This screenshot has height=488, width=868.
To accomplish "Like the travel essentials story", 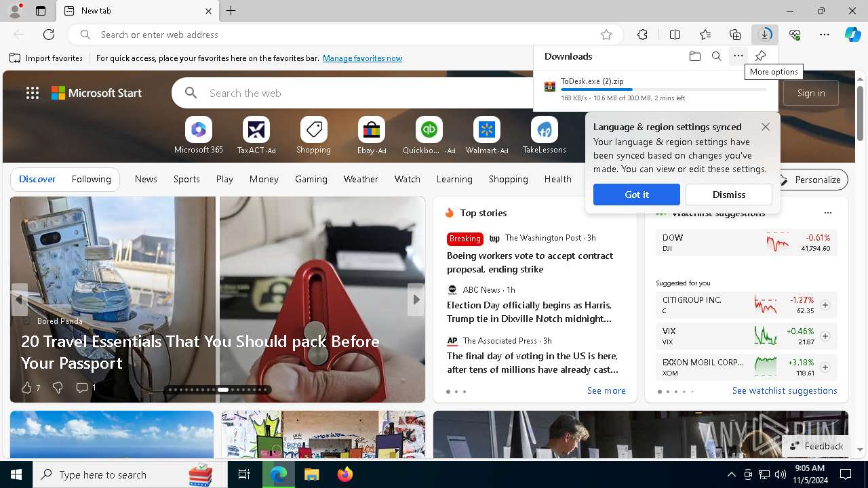I will [31, 388].
